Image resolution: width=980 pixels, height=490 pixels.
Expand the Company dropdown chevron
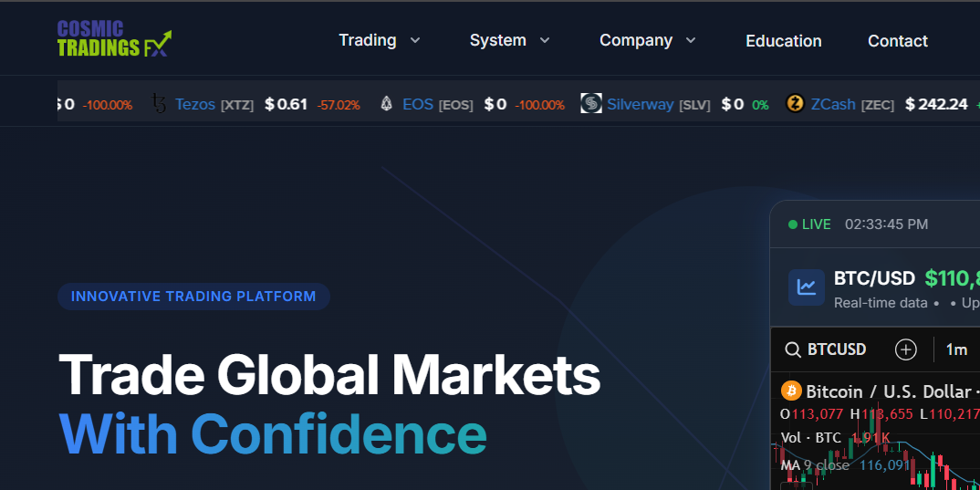[690, 41]
